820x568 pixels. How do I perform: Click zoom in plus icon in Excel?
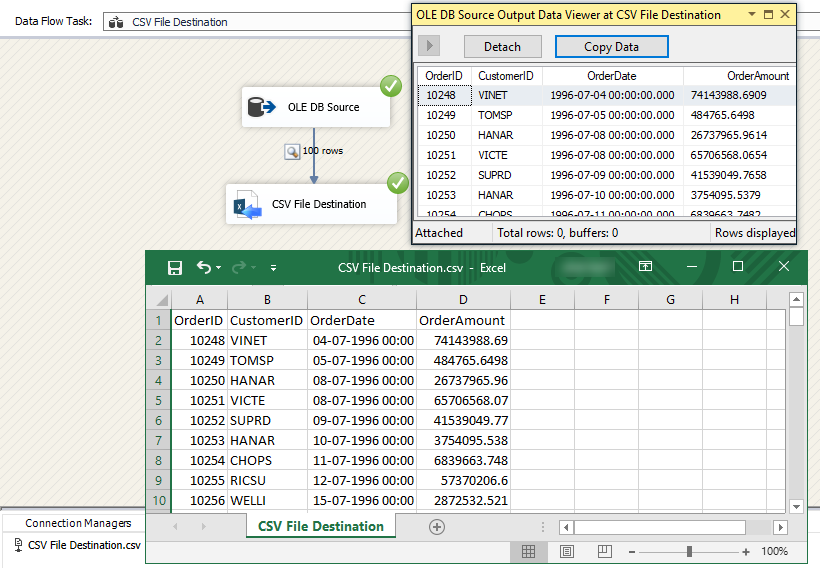click(746, 552)
